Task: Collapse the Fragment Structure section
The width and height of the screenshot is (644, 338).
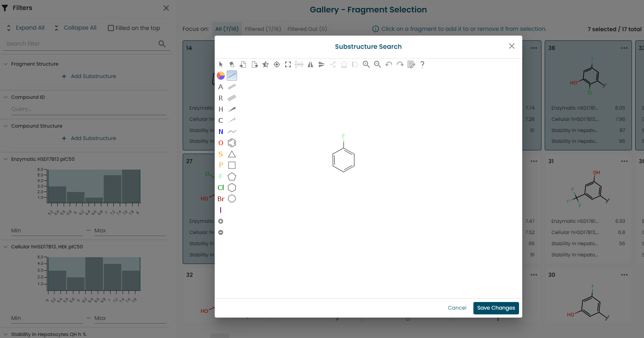Action: (x=6, y=64)
